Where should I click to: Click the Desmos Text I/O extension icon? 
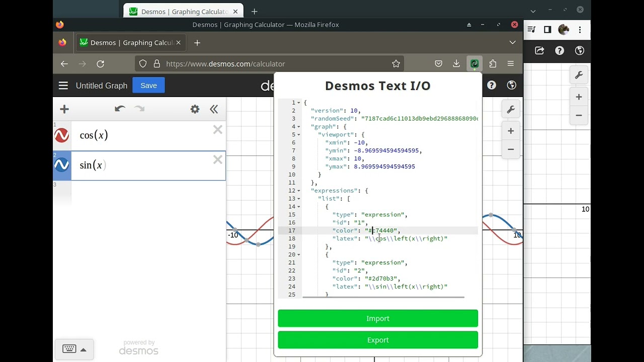coord(474,64)
